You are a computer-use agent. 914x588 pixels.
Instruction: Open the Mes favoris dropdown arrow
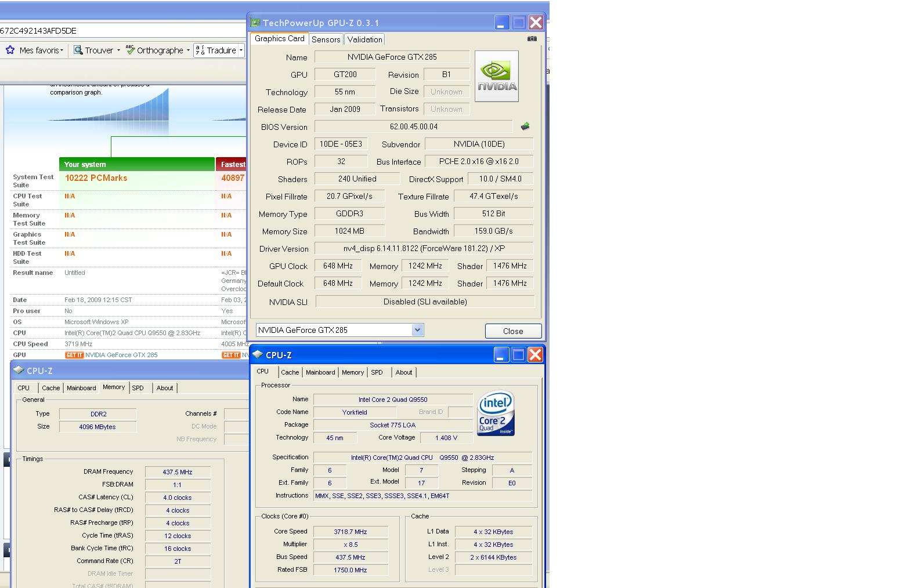pyautogui.click(x=62, y=50)
